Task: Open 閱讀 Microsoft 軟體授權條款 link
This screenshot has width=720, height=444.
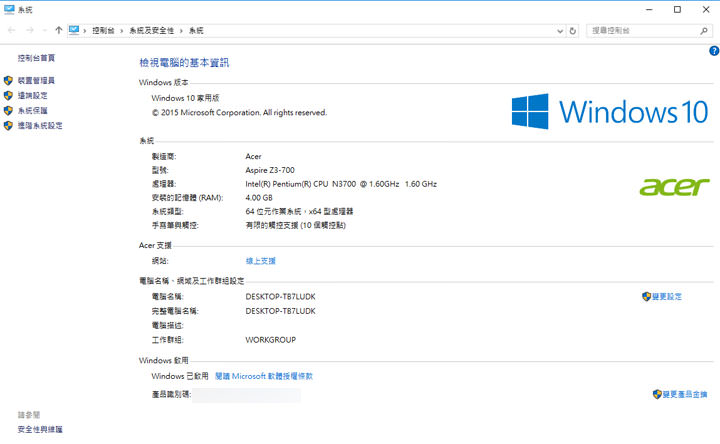Action: pyautogui.click(x=264, y=376)
